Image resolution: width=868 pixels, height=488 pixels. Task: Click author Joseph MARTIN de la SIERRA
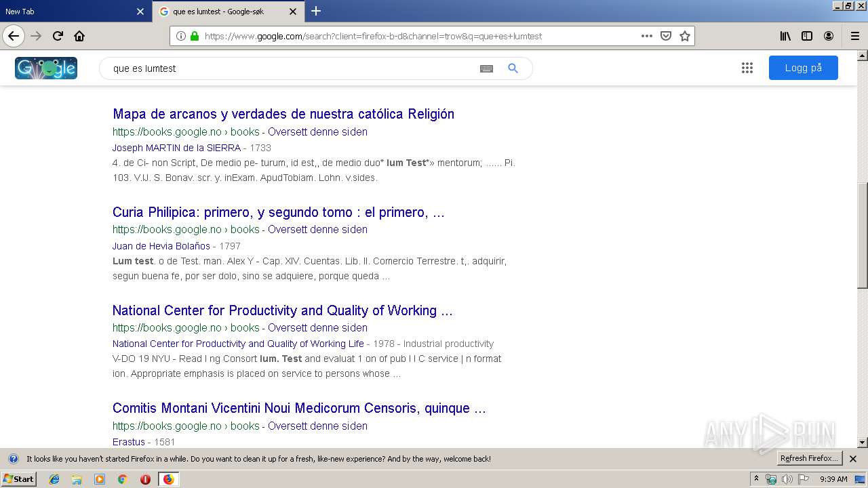click(x=176, y=148)
